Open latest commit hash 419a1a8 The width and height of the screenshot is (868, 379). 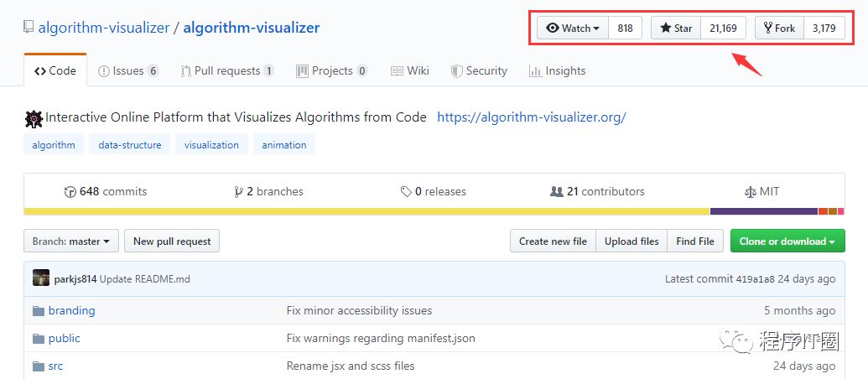pyautogui.click(x=755, y=279)
